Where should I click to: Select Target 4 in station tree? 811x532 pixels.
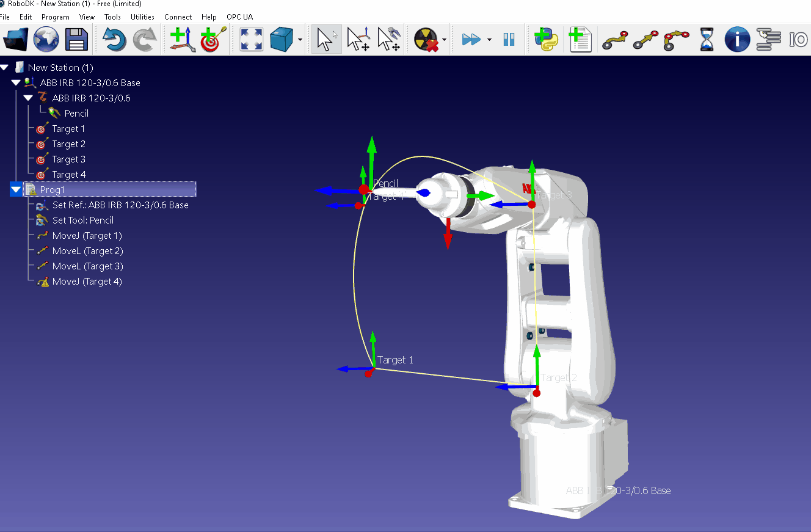[68, 174]
